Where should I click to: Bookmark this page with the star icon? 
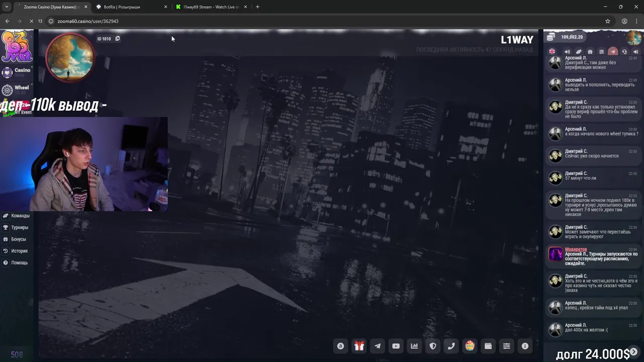tap(608, 21)
